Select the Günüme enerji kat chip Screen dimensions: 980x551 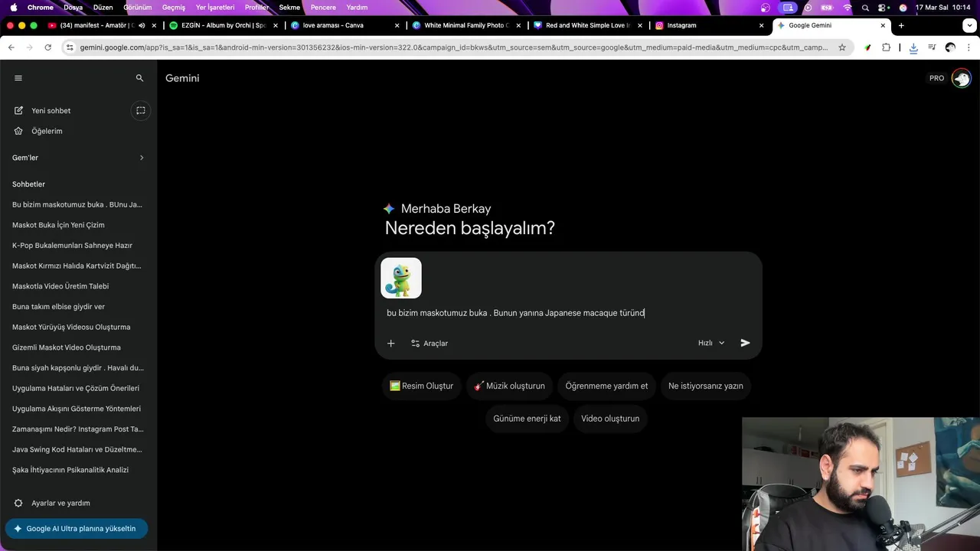pyautogui.click(x=527, y=419)
